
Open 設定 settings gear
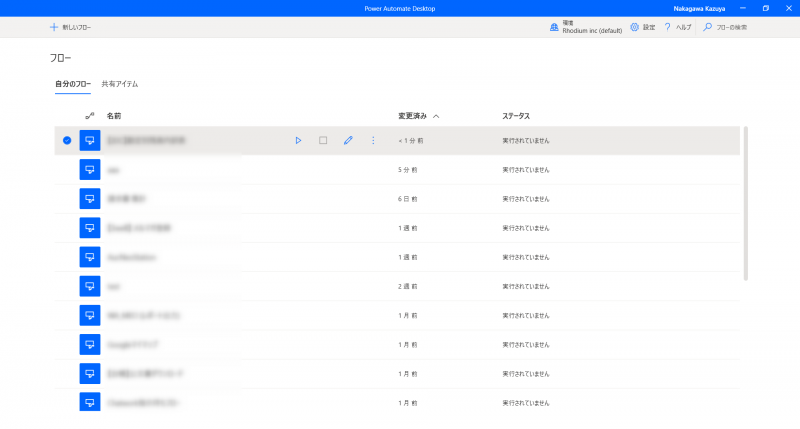pyautogui.click(x=642, y=27)
